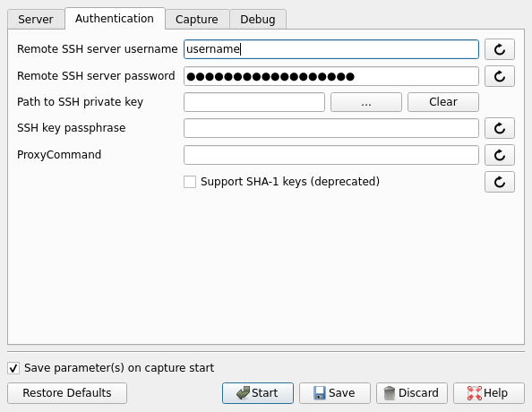Open the Capture tab

tap(197, 20)
